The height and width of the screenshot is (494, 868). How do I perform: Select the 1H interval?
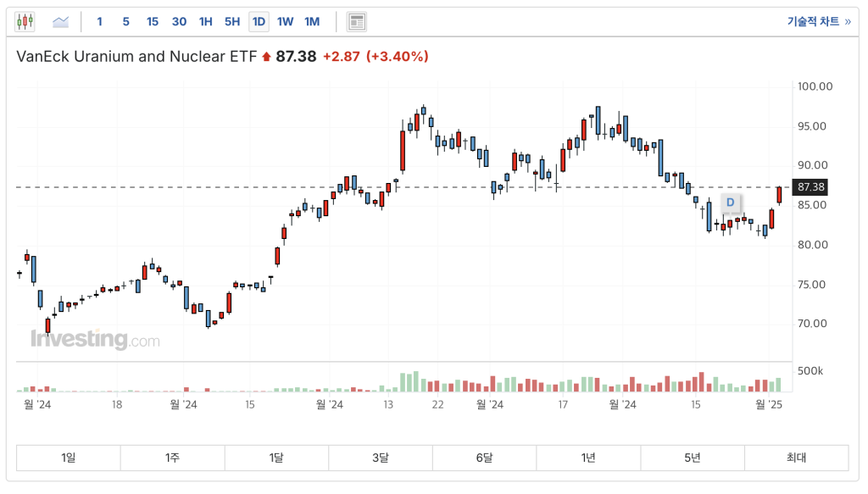(205, 21)
